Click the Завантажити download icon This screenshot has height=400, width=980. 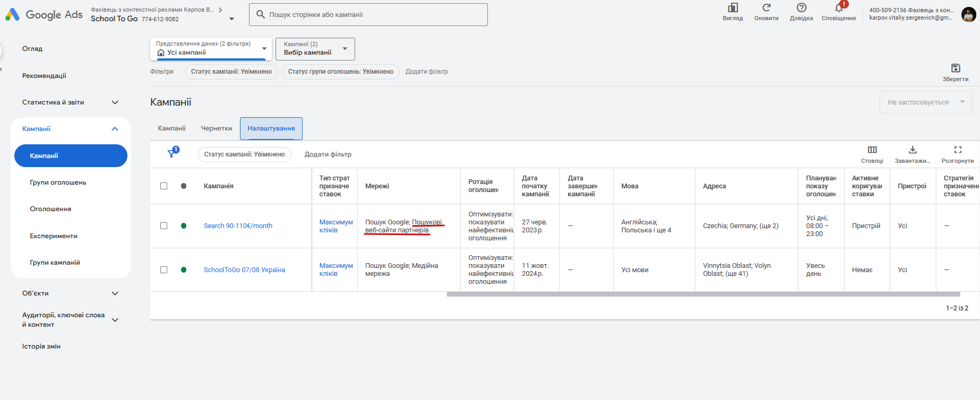(x=913, y=150)
